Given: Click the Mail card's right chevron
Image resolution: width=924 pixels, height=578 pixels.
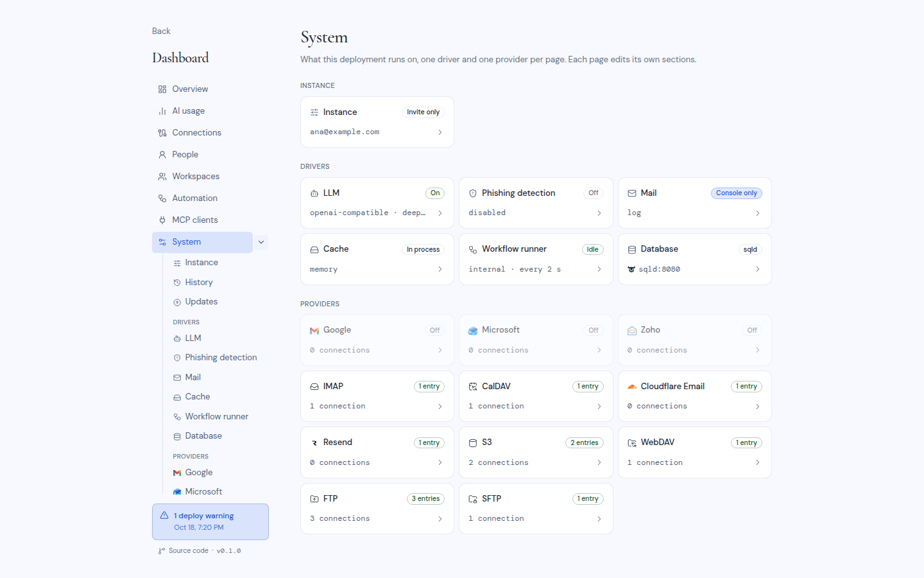Looking at the screenshot, I should pos(758,213).
